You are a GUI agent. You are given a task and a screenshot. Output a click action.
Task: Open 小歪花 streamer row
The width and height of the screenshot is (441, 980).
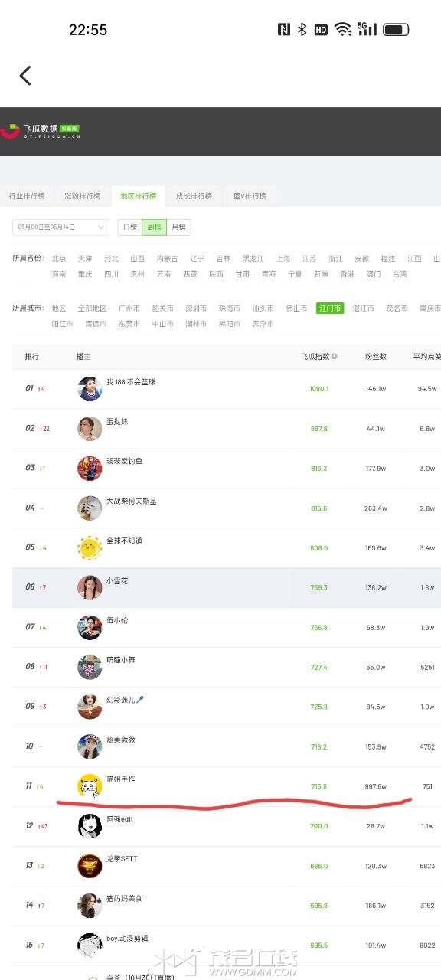(x=227, y=587)
